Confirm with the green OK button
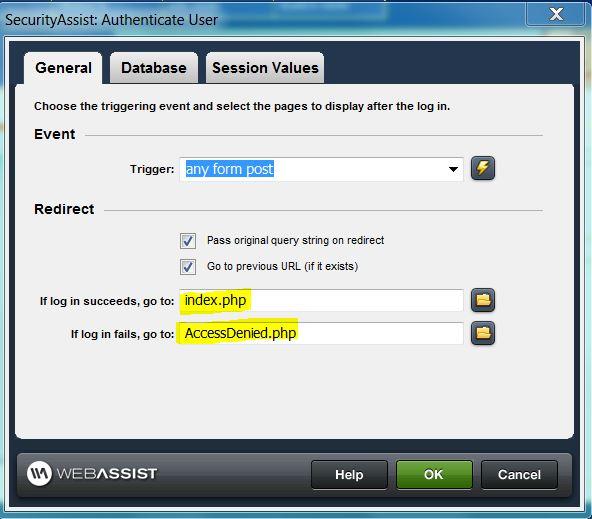Viewport: 592px width, 519px height. point(434,474)
